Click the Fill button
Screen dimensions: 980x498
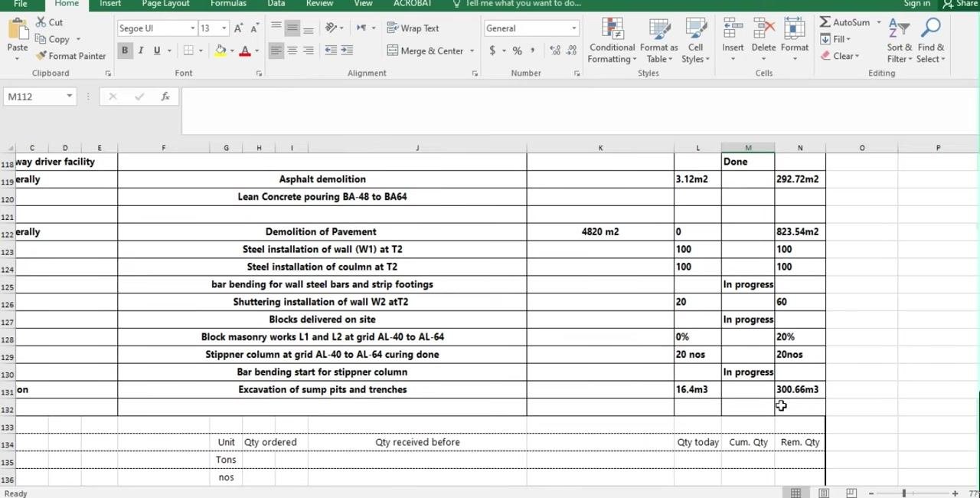pyautogui.click(x=835, y=39)
